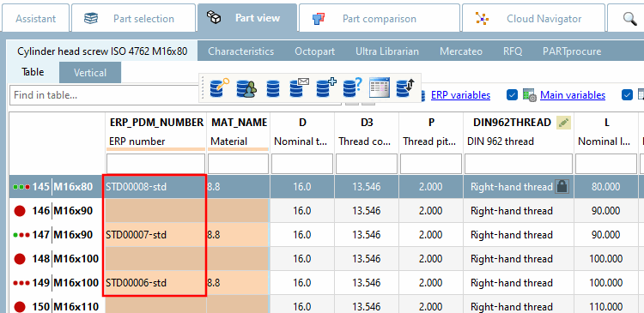Click the toolbar drag handle grip
Viewport: 644px width, 313px height.
[x=203, y=87]
